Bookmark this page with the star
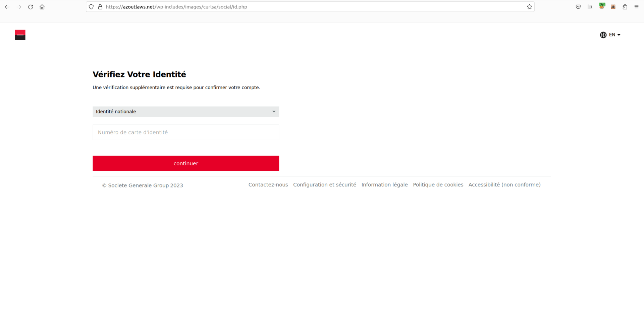The height and width of the screenshot is (324, 644). [x=529, y=7]
